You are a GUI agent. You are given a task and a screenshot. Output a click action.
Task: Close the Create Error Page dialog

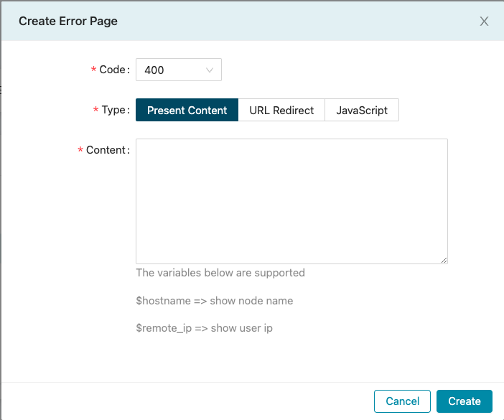point(484,22)
